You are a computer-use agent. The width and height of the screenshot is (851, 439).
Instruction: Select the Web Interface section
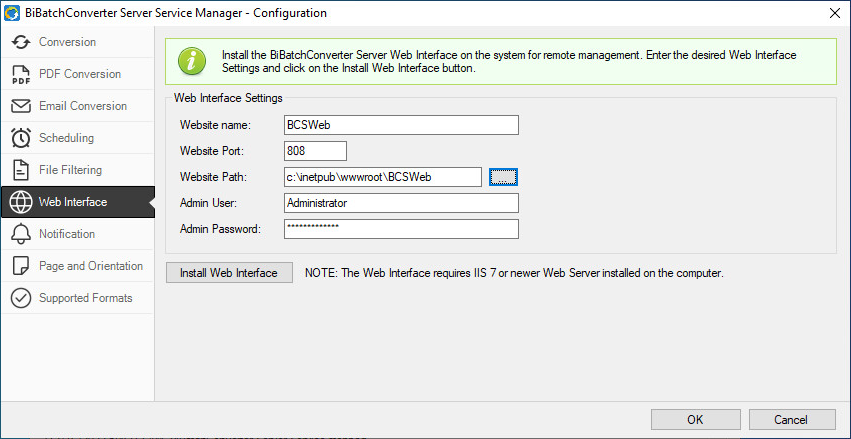coord(78,202)
